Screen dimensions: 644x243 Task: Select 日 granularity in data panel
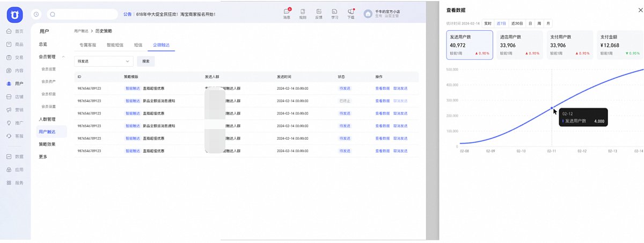(x=530, y=23)
